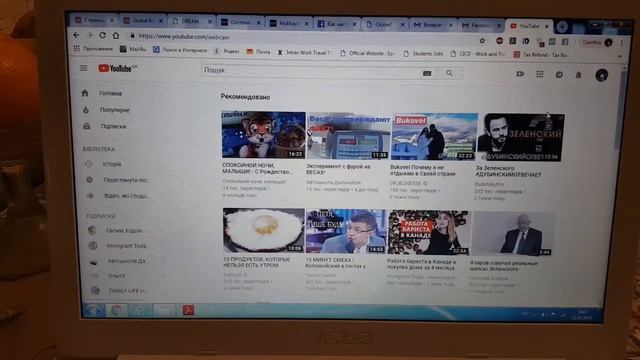The image size is (640, 360).
Task: Click the search magnifier button
Action: pos(449,73)
